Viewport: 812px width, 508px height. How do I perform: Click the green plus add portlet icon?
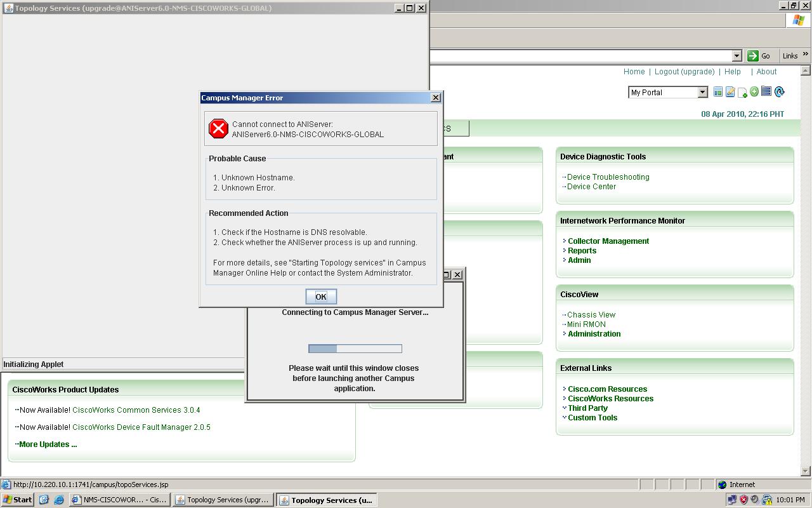(x=754, y=92)
